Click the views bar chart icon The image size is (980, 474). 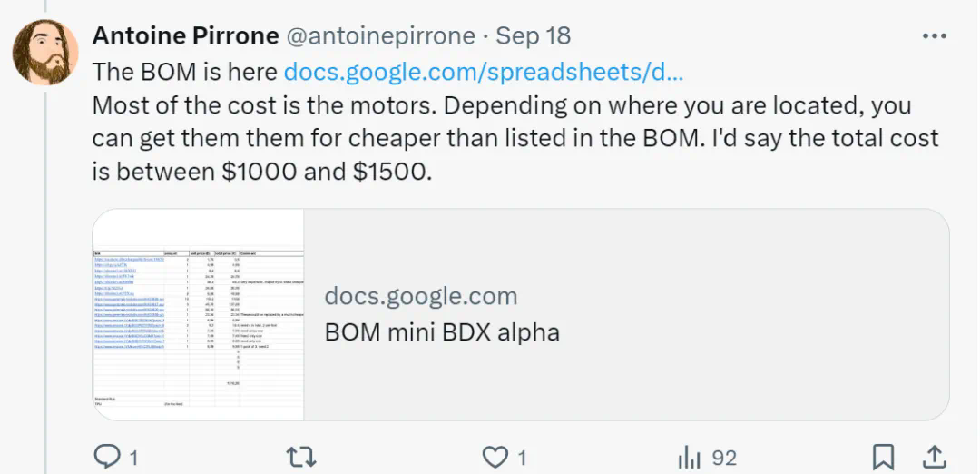tap(691, 457)
